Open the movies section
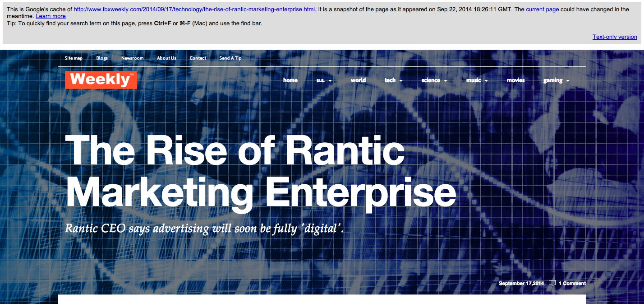Viewport: 644px width, 304px height. 516,80
